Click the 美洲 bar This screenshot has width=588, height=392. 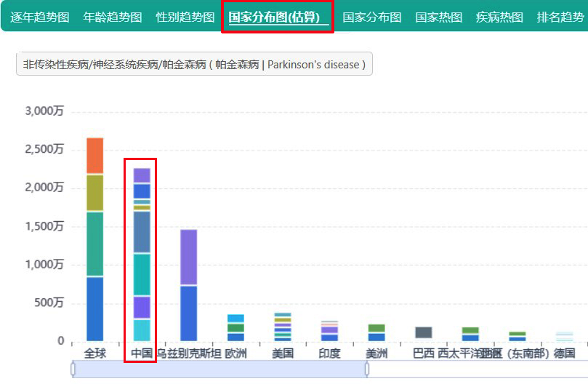click(376, 333)
